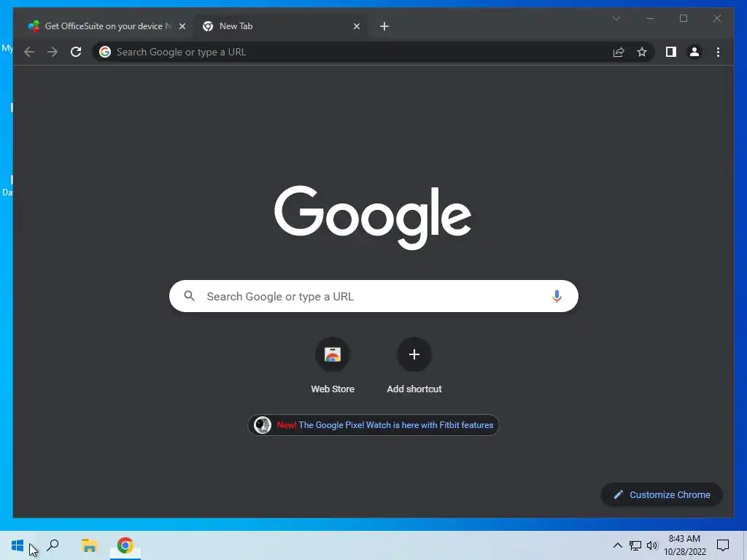Click the Customize Chrome button

(x=662, y=495)
